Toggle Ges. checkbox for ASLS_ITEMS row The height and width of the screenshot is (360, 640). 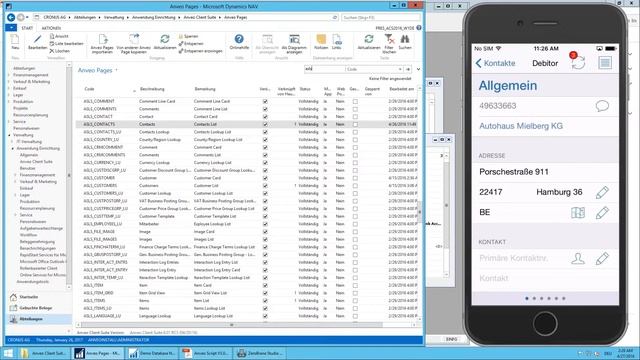point(355,300)
